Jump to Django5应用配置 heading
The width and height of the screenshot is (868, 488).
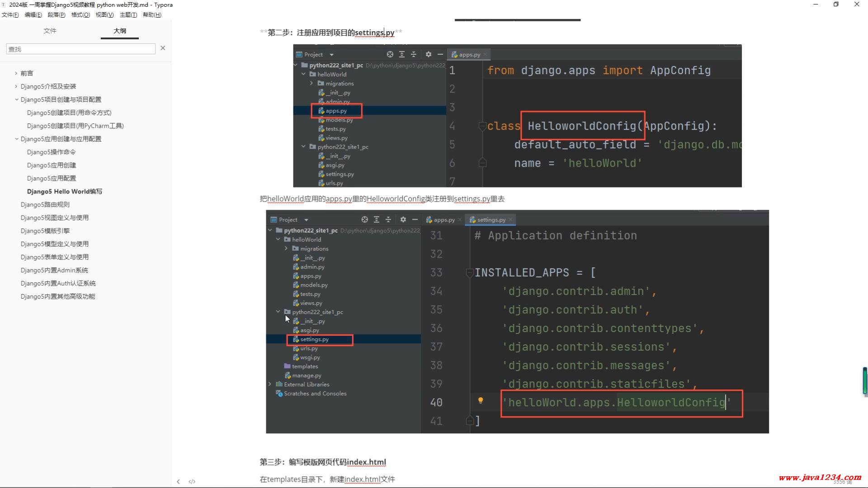coord(51,178)
